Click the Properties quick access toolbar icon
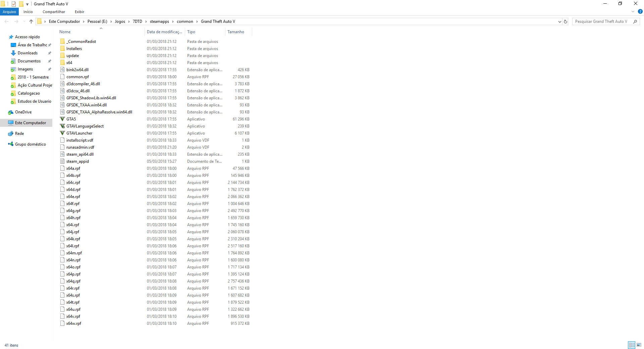This screenshot has width=644, height=349. point(14,4)
